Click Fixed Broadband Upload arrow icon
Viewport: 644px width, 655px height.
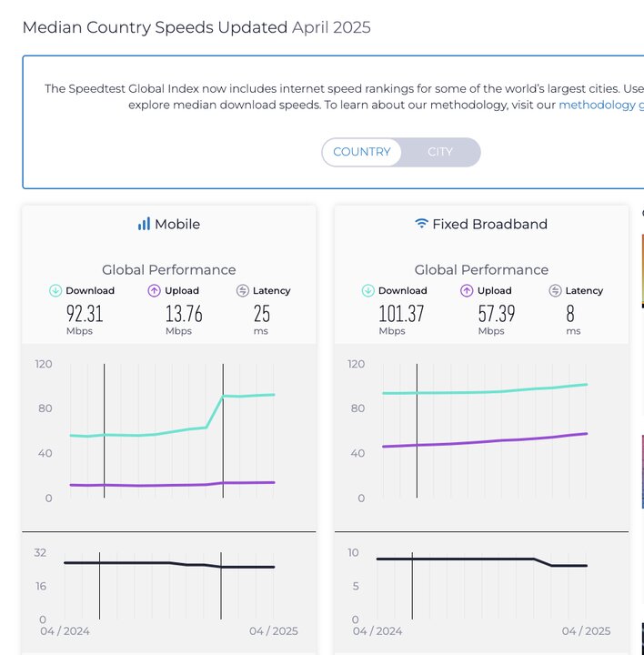coord(467,291)
